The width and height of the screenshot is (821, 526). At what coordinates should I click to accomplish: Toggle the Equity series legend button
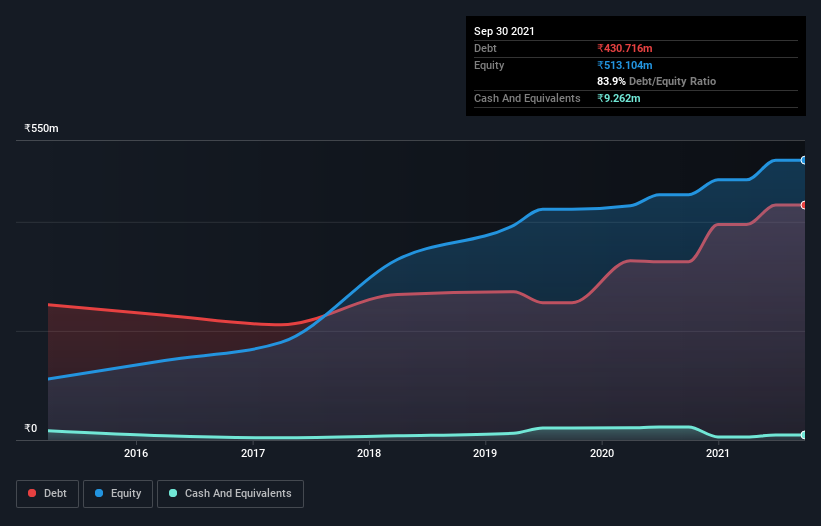coord(118,494)
